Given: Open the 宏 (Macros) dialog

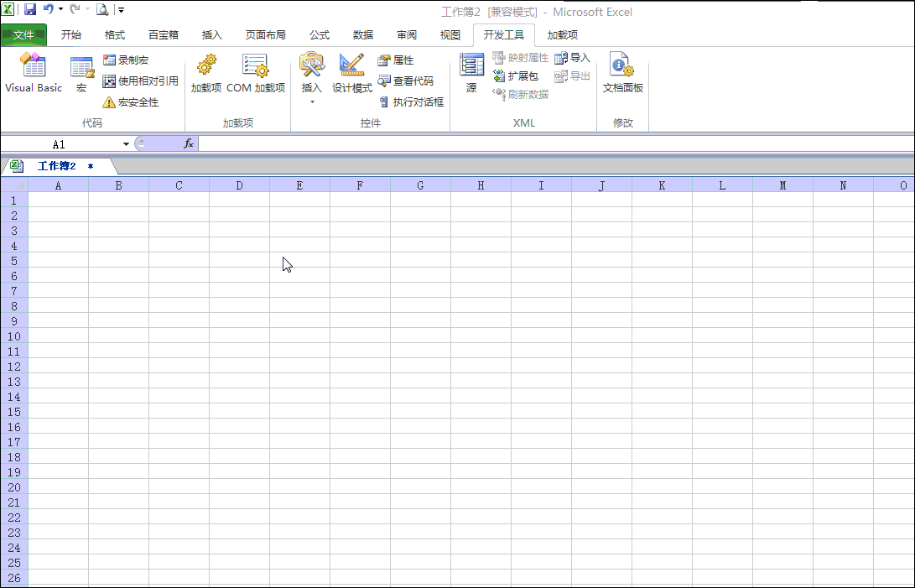Looking at the screenshot, I should (81, 74).
